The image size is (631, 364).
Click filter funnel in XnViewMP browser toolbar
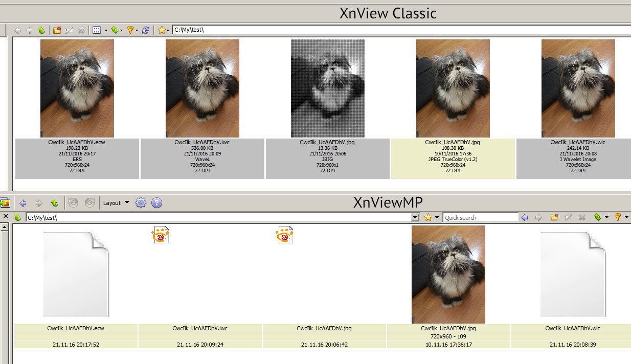coord(618,217)
